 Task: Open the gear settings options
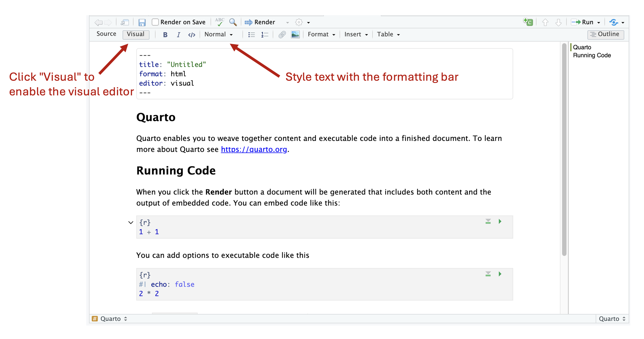(x=299, y=22)
